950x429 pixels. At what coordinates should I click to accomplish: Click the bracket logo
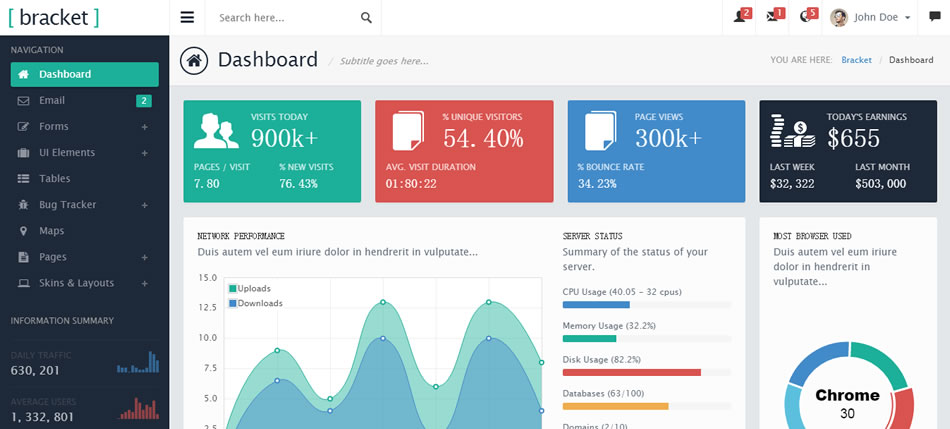(x=54, y=17)
